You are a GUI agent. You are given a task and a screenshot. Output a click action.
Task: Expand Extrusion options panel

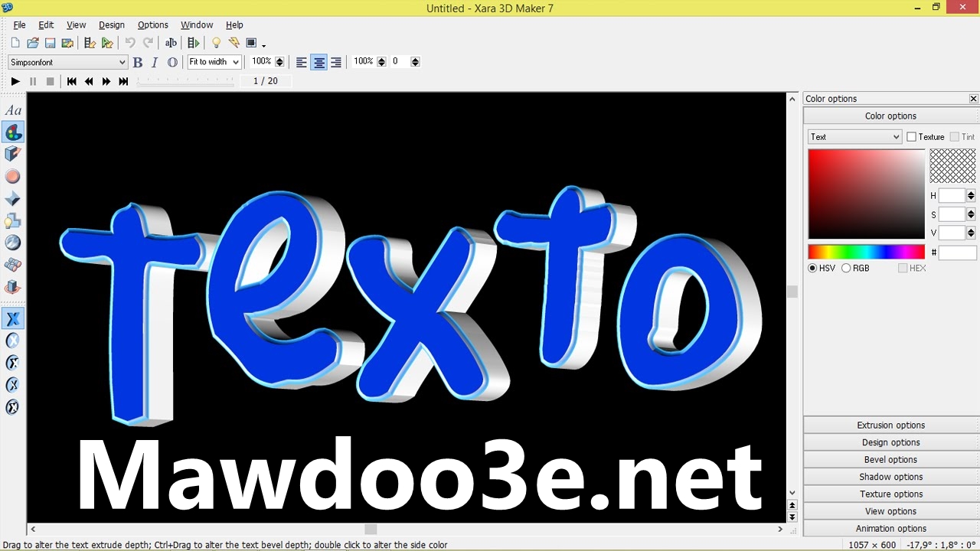click(891, 425)
